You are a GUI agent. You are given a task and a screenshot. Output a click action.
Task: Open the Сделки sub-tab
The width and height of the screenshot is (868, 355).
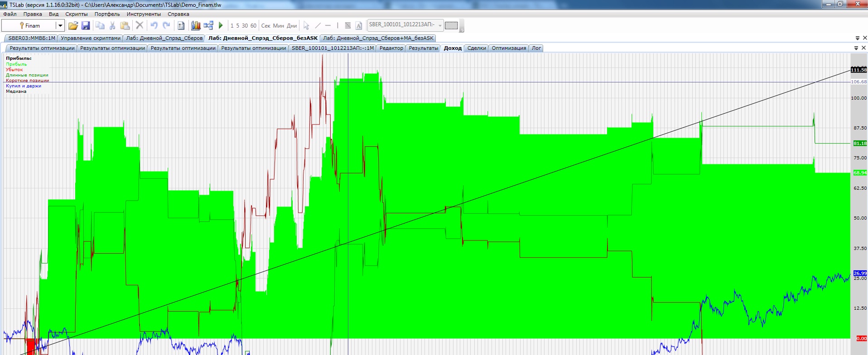pos(477,48)
